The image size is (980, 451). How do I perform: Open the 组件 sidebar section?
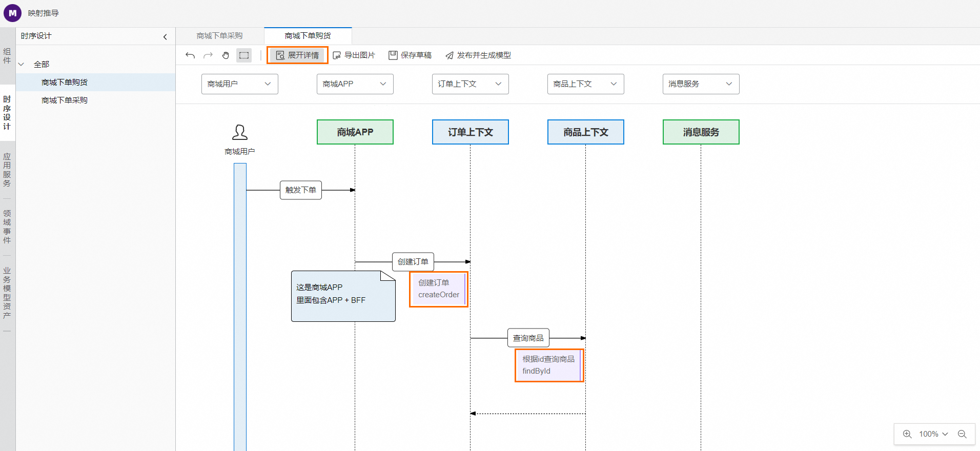[x=7, y=56]
